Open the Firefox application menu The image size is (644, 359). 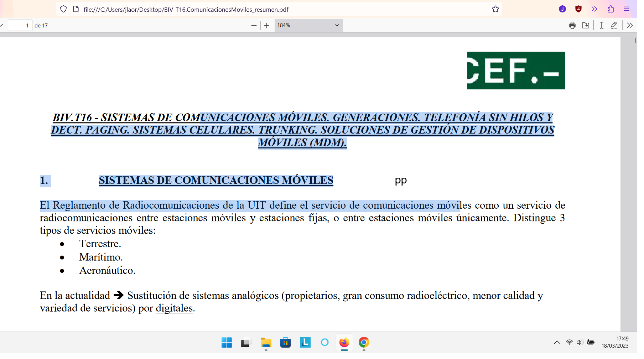click(x=627, y=9)
